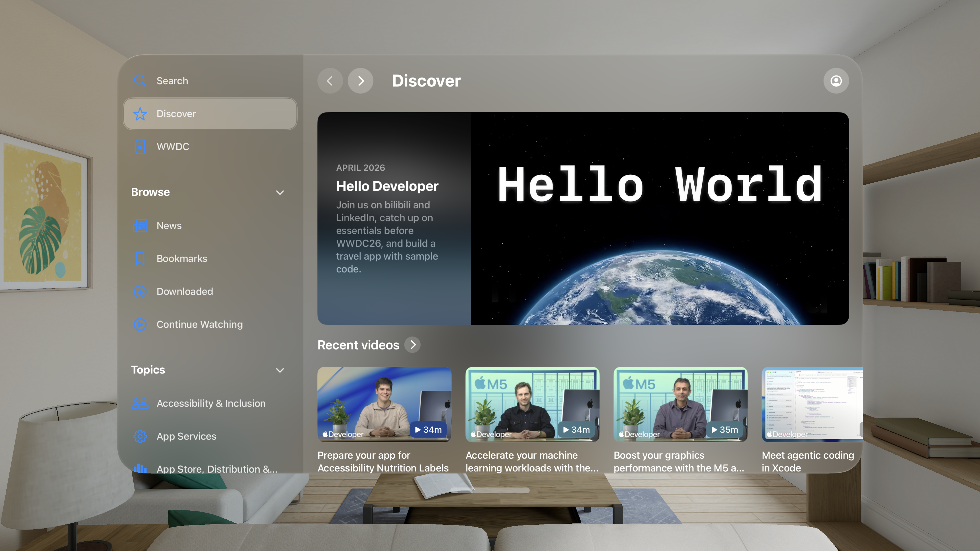Click the Continue Watching play icon
The image size is (980, 551).
tap(140, 324)
